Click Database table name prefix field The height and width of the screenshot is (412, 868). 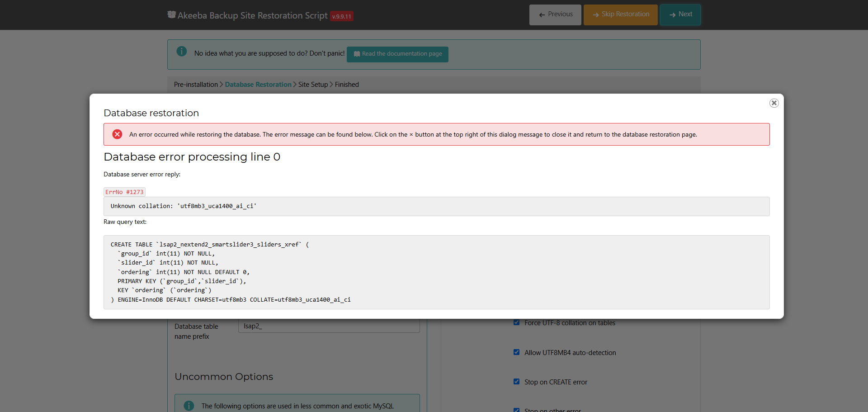point(329,326)
